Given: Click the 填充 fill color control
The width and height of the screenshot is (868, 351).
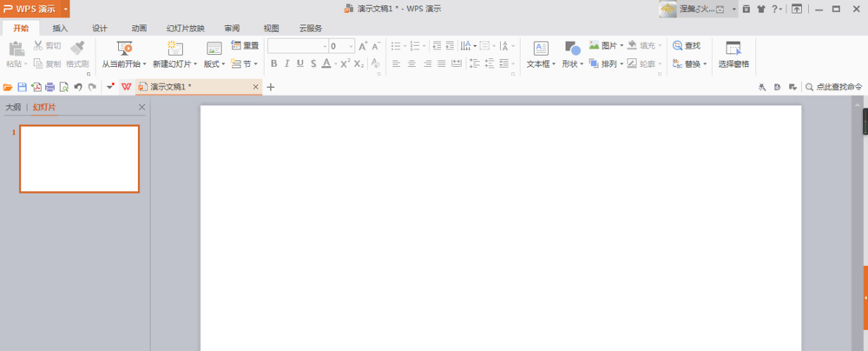Looking at the screenshot, I should (x=644, y=45).
